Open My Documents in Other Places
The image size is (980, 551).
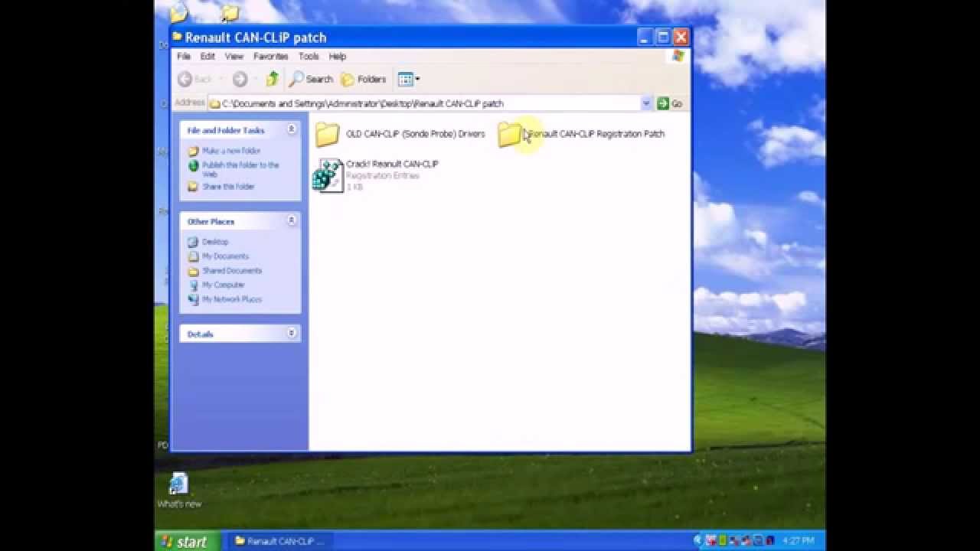[225, 256]
